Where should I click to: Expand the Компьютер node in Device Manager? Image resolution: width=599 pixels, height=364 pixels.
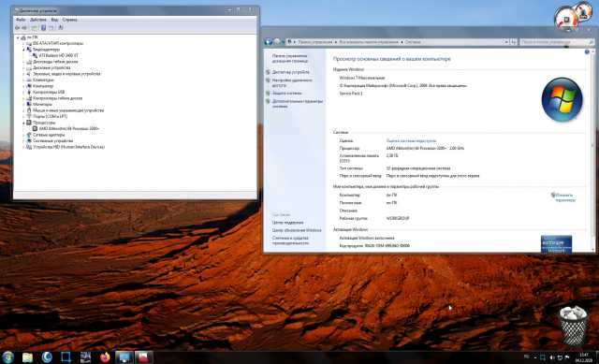(23, 86)
